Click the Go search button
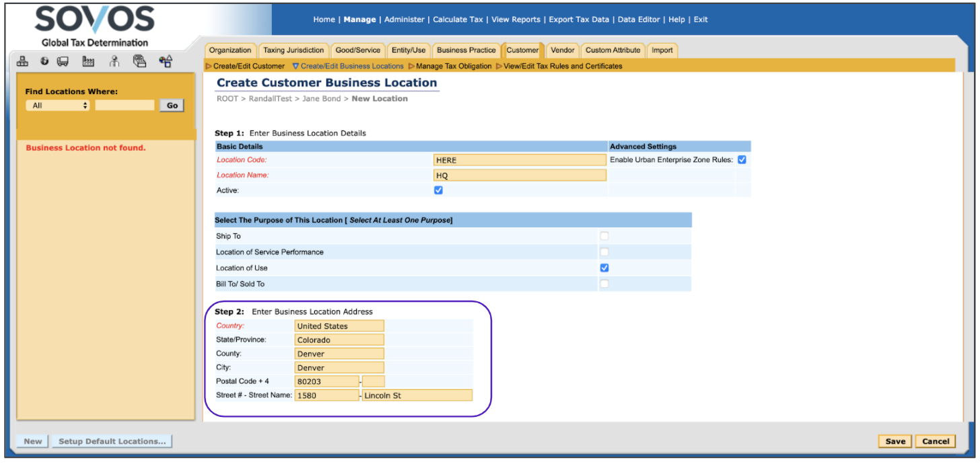 click(x=172, y=106)
